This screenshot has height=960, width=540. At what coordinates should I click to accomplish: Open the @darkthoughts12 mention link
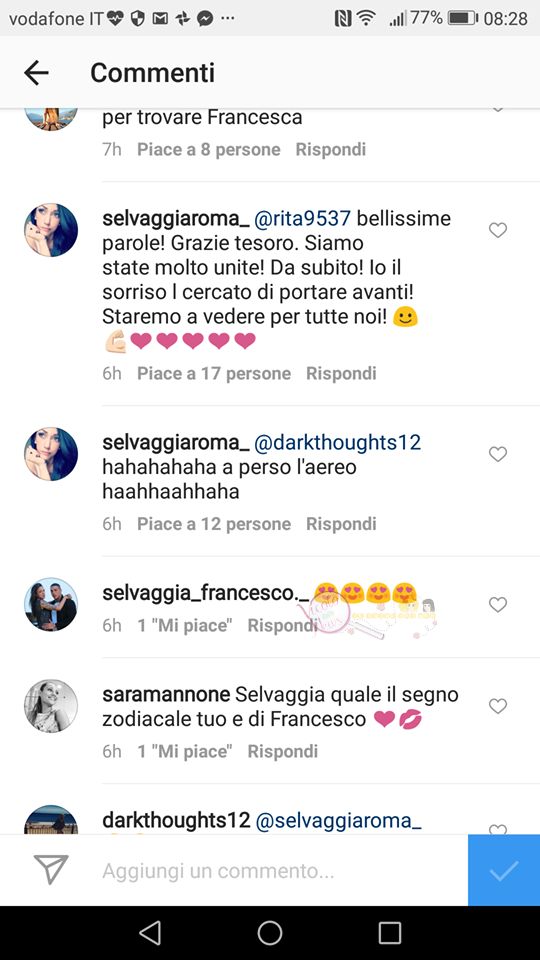[337, 443]
